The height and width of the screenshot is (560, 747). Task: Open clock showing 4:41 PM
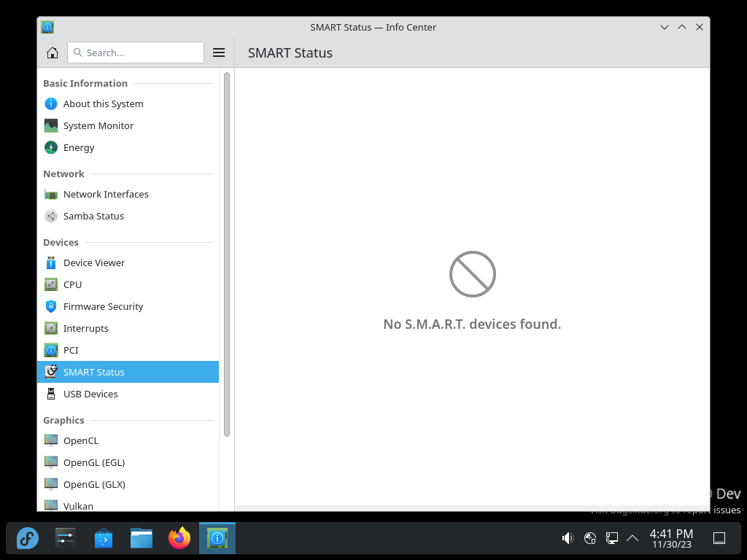click(671, 539)
